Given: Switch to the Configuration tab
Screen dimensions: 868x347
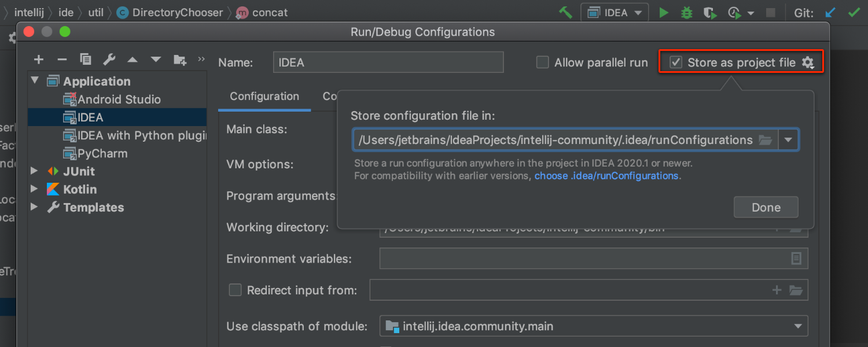Looking at the screenshot, I should pyautogui.click(x=264, y=97).
